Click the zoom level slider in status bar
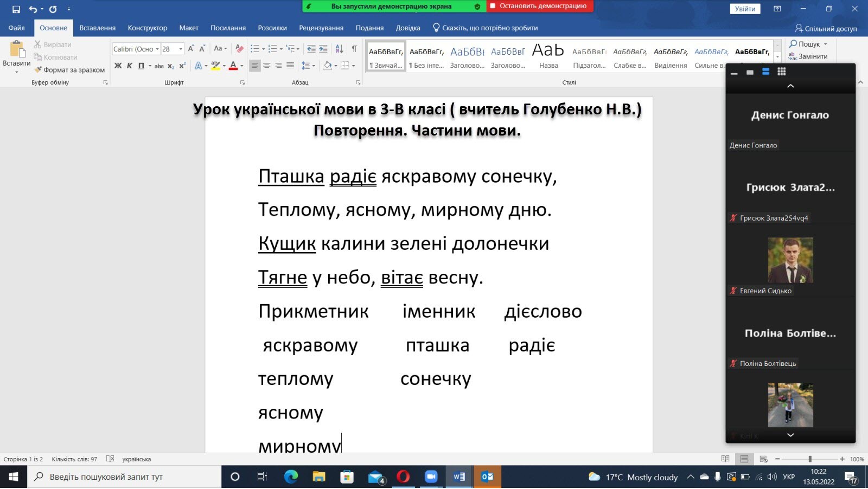The image size is (868, 489). coord(809,459)
